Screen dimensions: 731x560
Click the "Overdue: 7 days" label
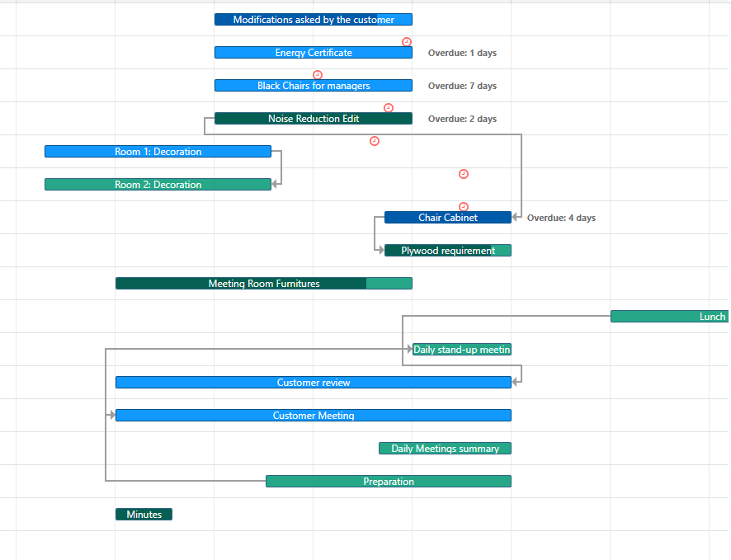(462, 85)
